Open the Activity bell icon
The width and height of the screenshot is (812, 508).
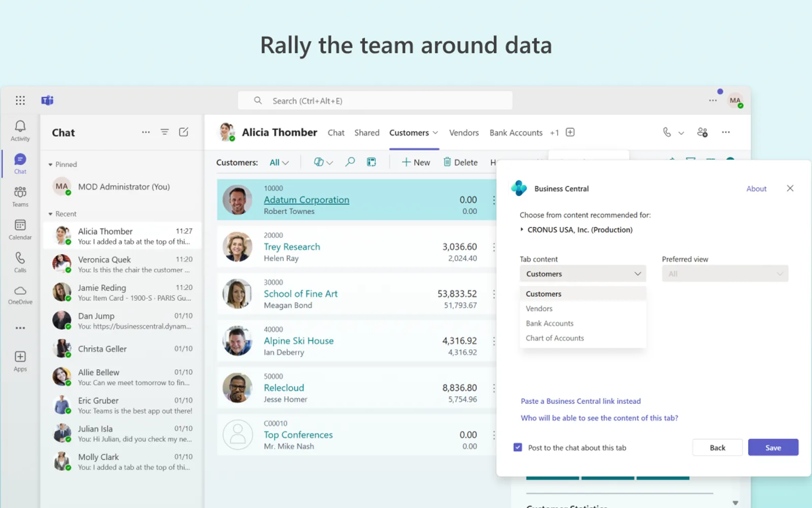point(20,131)
